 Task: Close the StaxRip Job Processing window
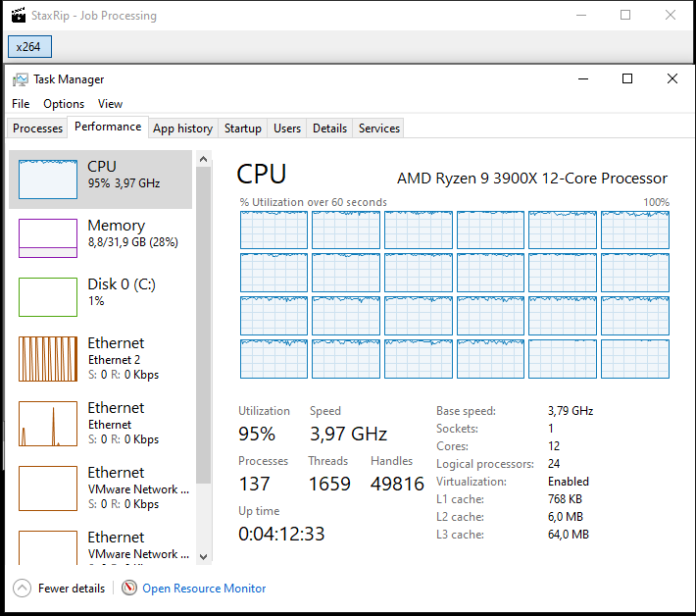(671, 15)
